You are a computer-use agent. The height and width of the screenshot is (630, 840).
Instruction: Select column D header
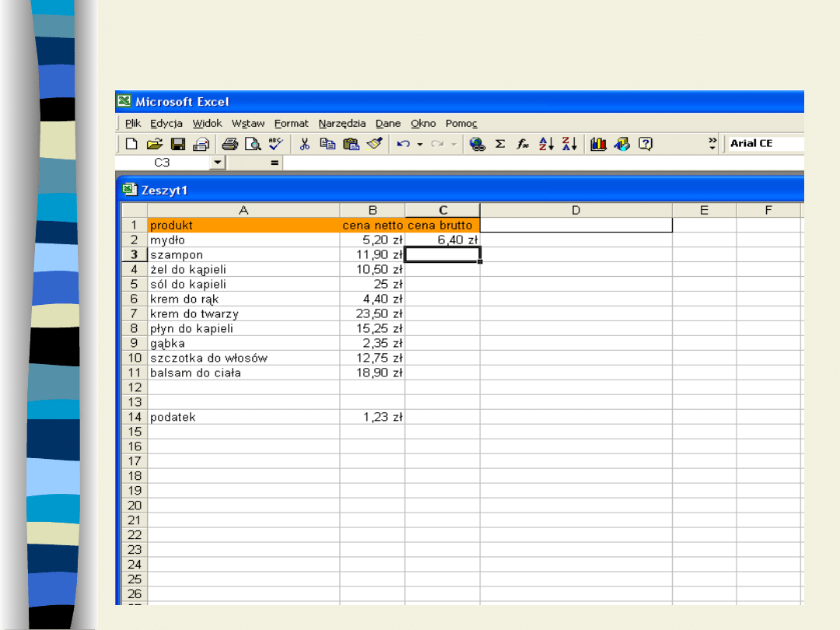(576, 210)
